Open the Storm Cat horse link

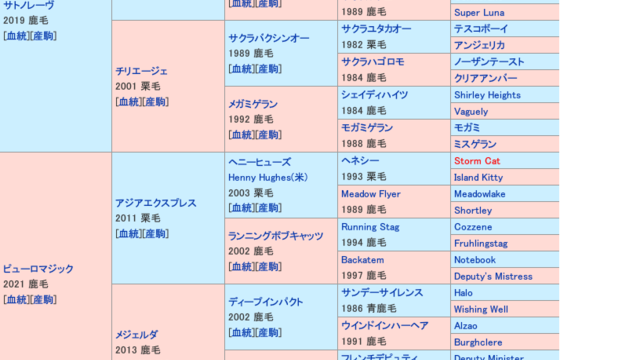pos(477,161)
